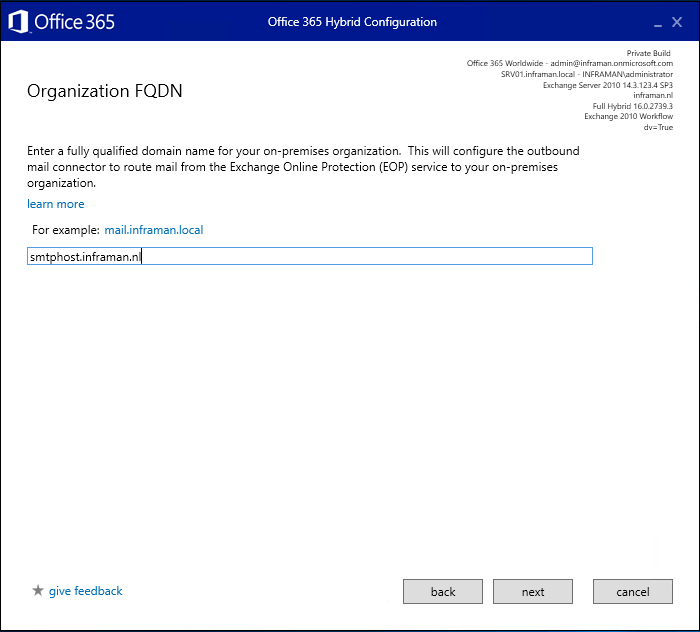This screenshot has height=632, width=700.
Task: Close the Hybrid Configuration wizard window
Action: click(677, 22)
